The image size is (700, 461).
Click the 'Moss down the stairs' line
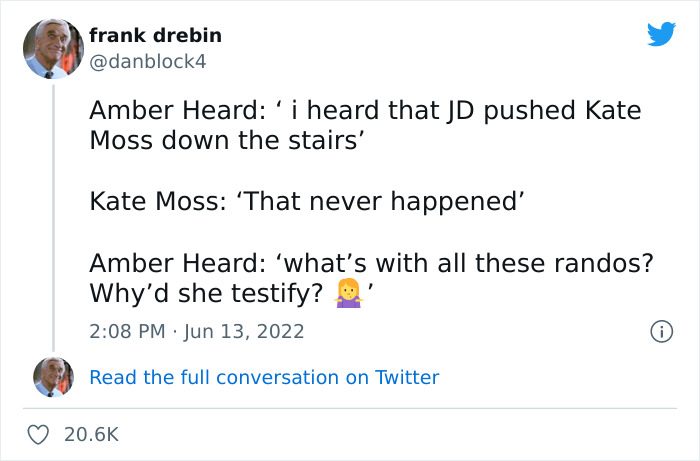tap(225, 140)
